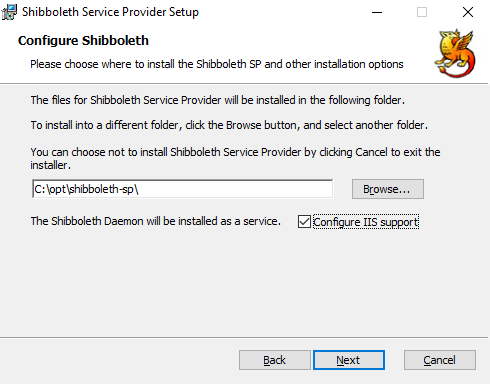Click the Shibboleth griffin logo
The height and width of the screenshot is (384, 490).
pos(455,53)
